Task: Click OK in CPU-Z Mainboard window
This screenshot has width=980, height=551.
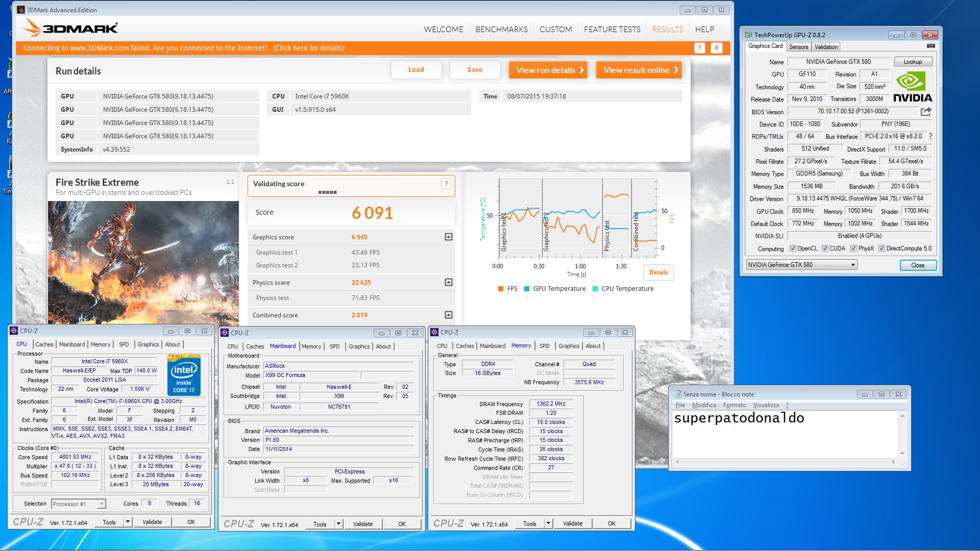Action: [x=402, y=524]
